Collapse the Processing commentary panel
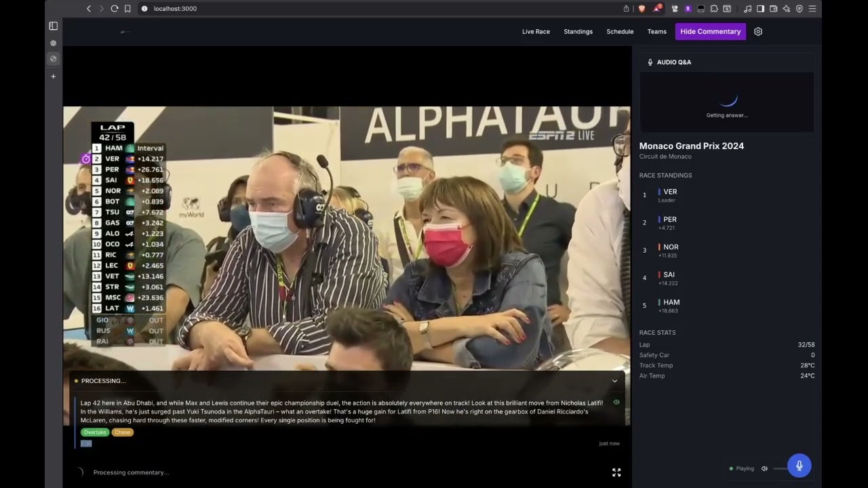 [615, 381]
